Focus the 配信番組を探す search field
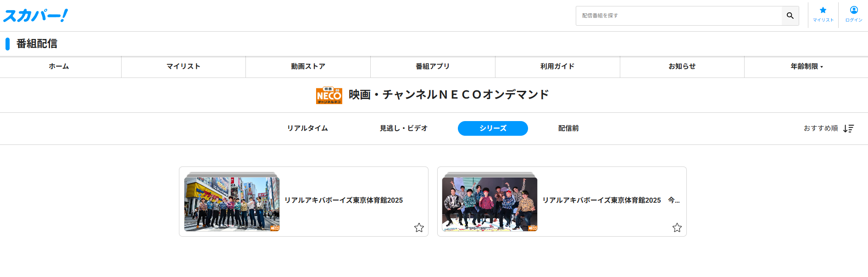Viewport: 868px width, 277px height. [x=679, y=16]
